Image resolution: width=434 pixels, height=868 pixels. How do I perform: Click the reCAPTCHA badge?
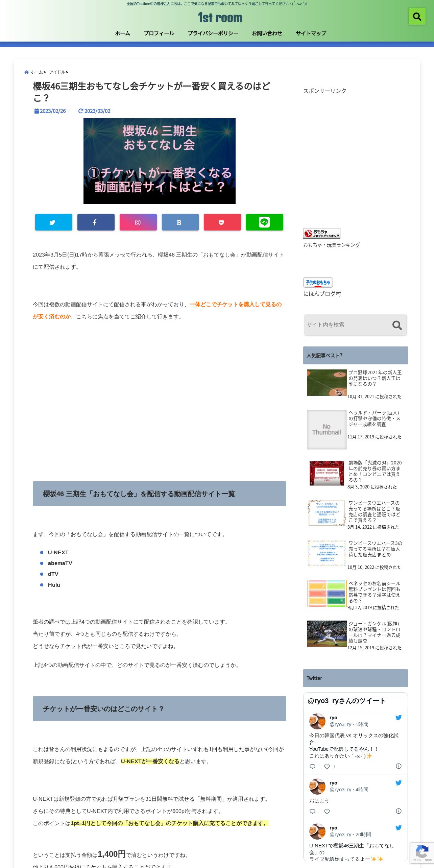(422, 853)
